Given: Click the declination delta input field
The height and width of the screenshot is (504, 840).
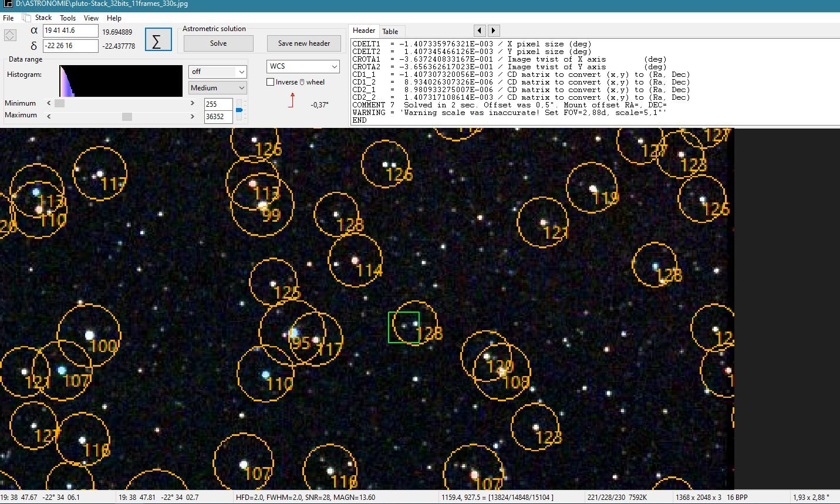Looking at the screenshot, I should (x=70, y=46).
